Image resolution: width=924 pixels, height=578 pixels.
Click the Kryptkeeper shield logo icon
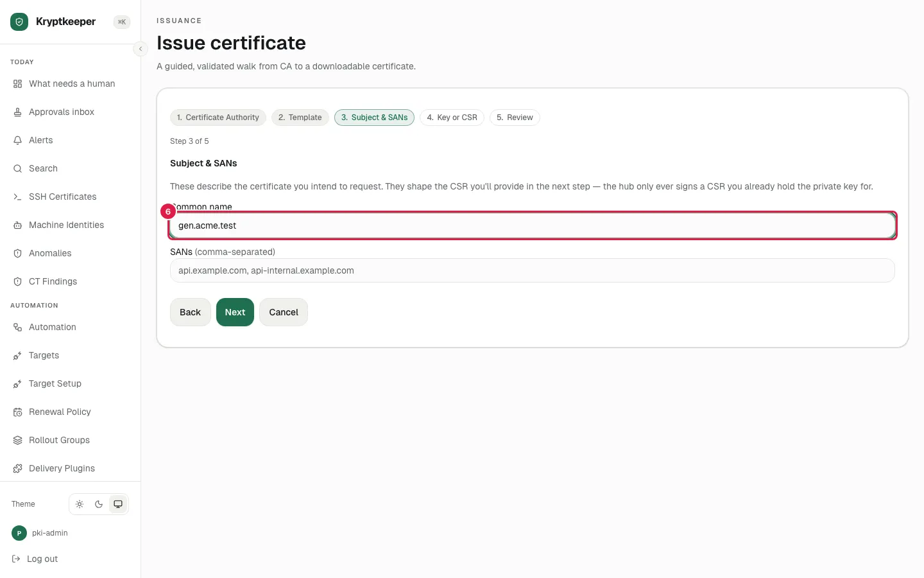19,22
